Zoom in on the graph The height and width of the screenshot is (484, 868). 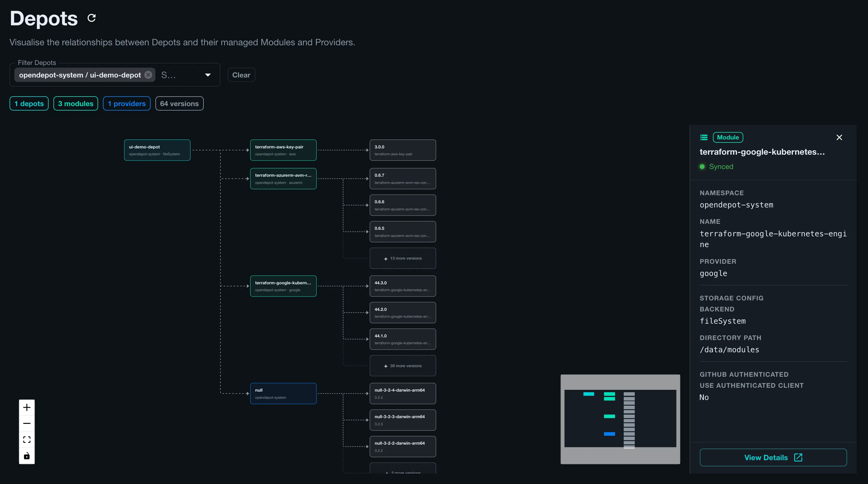pyautogui.click(x=27, y=408)
